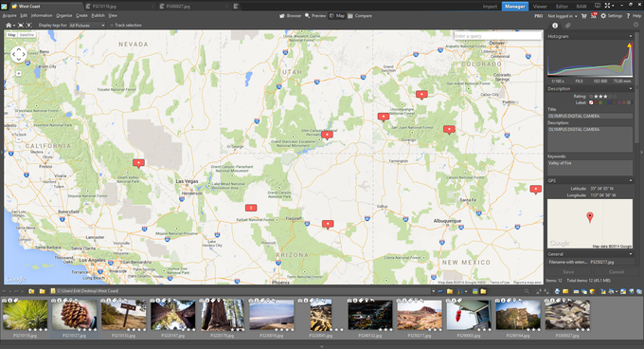The height and width of the screenshot is (349, 644).
Task: Click the home icon above the map
Action: tap(9, 25)
